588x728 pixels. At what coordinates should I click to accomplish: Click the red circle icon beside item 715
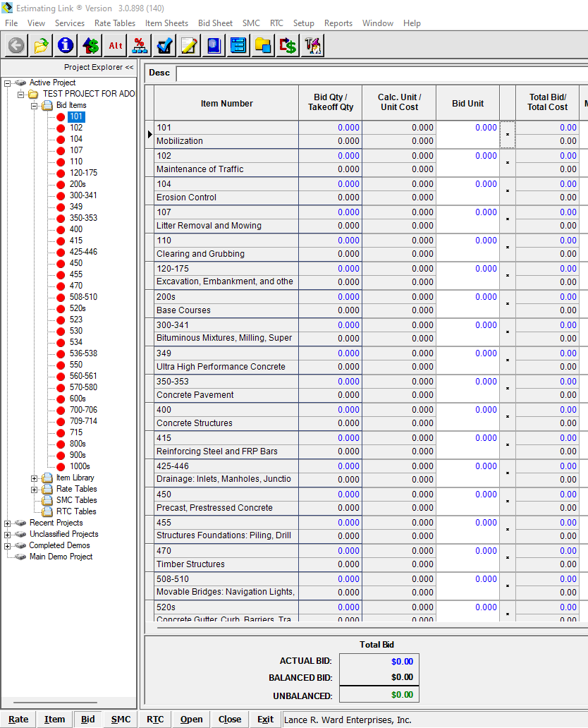point(61,432)
